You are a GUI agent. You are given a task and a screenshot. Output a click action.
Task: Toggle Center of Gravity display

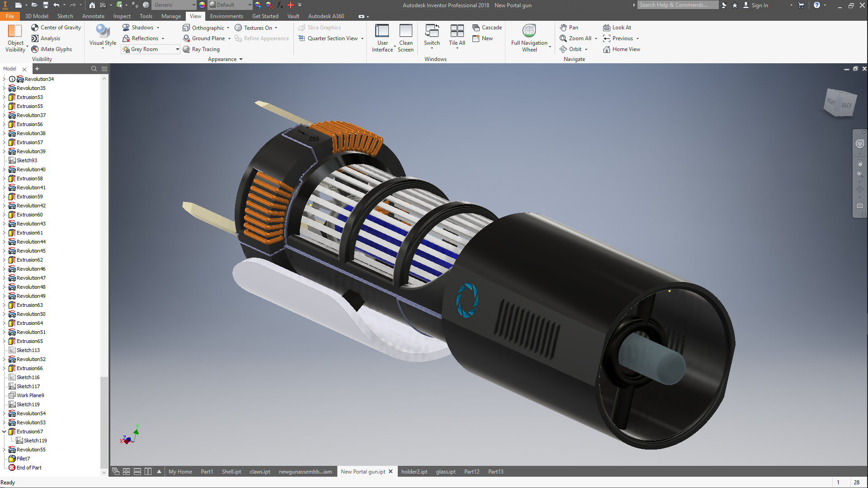56,28
